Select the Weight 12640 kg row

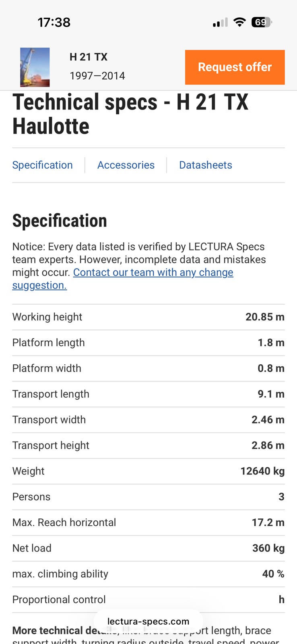(x=148, y=471)
